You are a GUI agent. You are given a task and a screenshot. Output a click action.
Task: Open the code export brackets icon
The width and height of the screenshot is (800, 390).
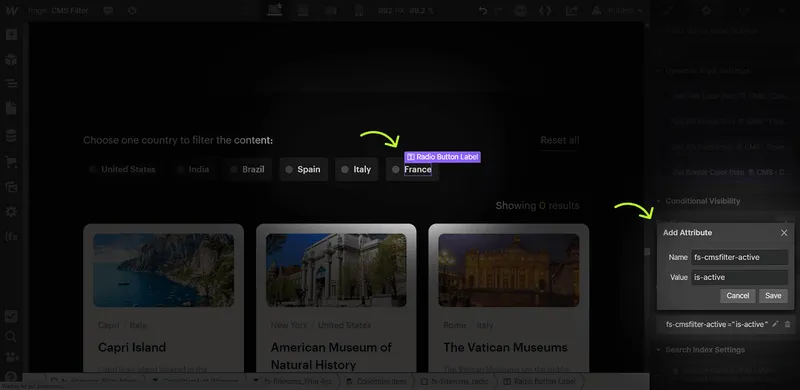545,10
